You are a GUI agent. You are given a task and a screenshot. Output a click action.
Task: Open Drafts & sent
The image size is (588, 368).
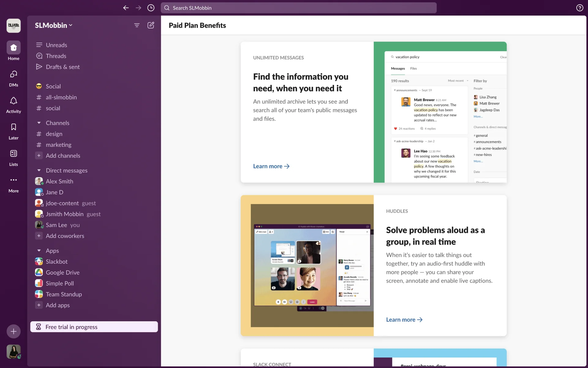click(x=62, y=67)
